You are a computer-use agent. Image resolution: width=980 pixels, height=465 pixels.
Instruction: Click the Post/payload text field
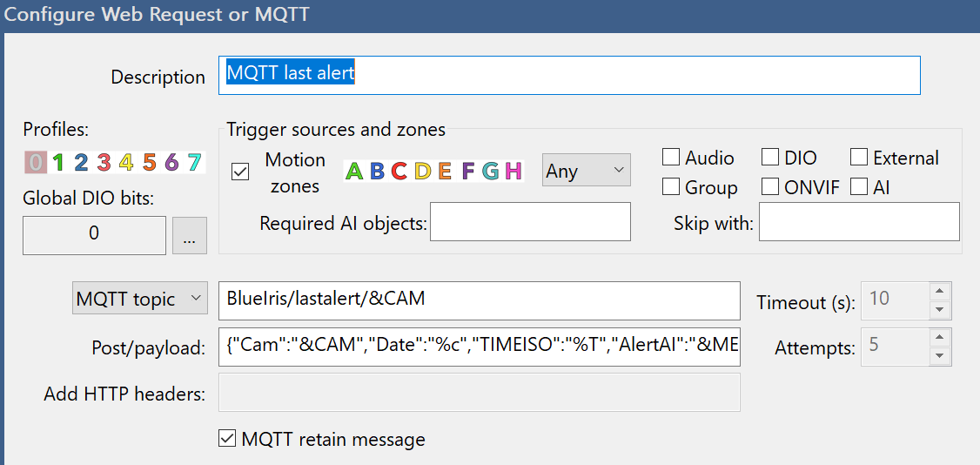pos(480,347)
